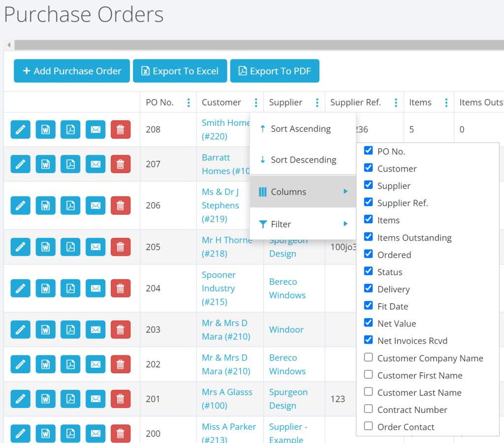Click the Add Purchase Order button

point(72,71)
